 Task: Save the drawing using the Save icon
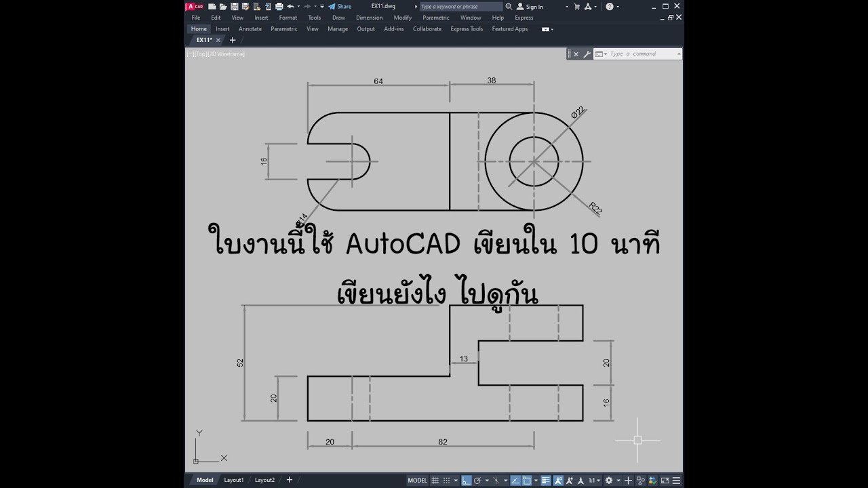(x=235, y=6)
